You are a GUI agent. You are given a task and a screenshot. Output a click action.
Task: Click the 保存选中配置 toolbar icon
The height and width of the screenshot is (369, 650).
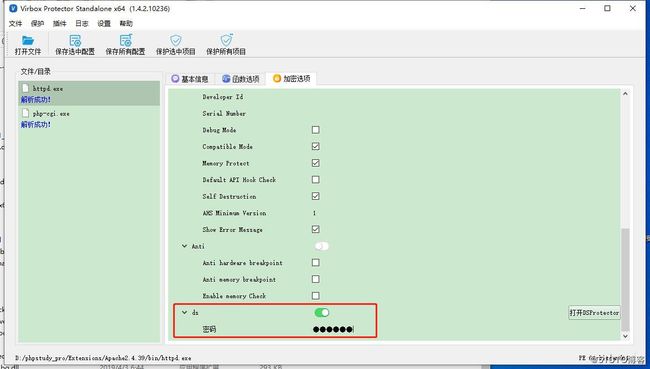tap(75, 41)
